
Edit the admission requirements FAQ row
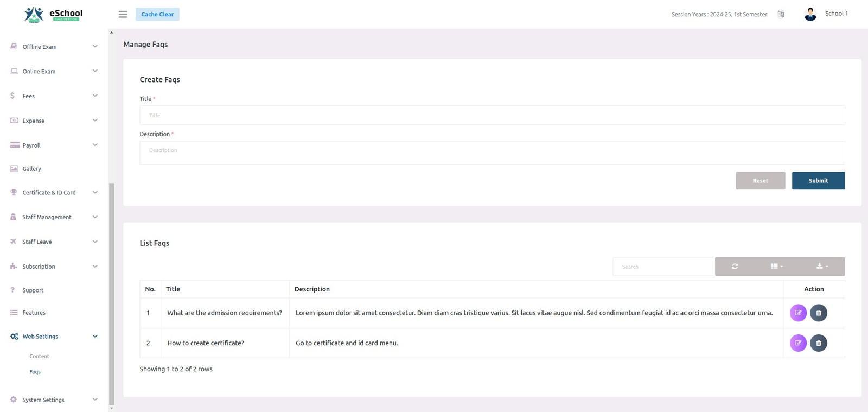click(x=798, y=313)
